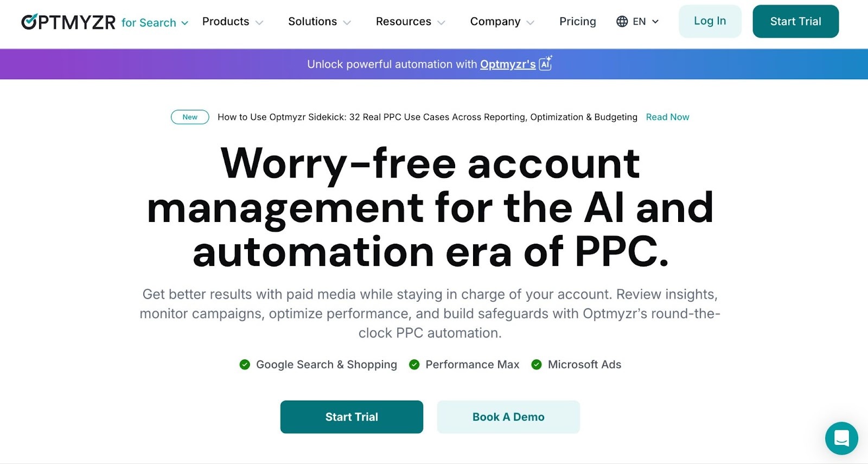Screen dimensions: 868x464
Task: Expand the "for Search" selector
Action: click(x=154, y=23)
